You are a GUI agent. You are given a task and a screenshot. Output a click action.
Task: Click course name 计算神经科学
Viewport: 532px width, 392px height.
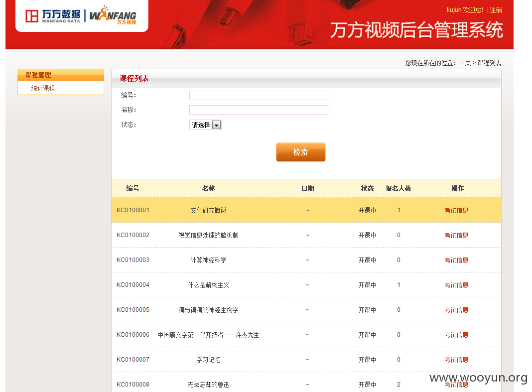(208, 261)
